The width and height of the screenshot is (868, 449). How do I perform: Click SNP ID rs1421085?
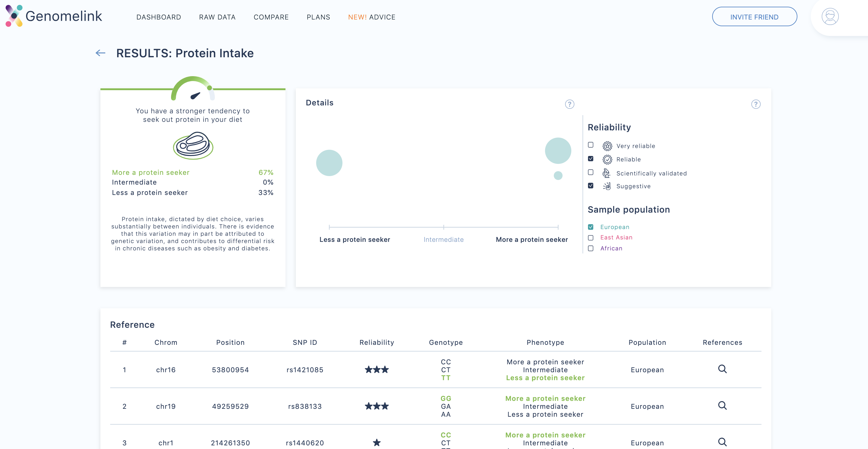(305, 370)
